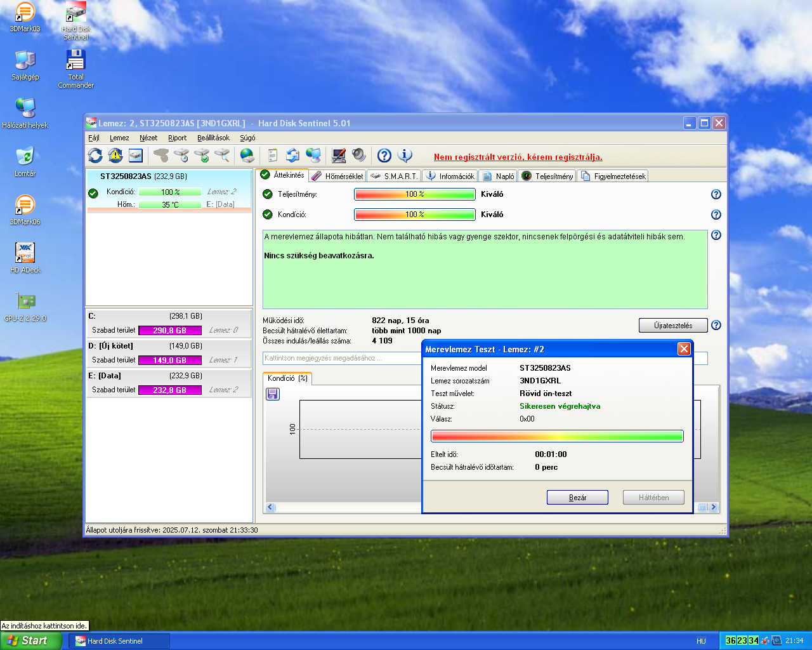Screen dimensions: 812x650
Task: Switch to the Figyelmeztetések tab
Action: point(613,176)
